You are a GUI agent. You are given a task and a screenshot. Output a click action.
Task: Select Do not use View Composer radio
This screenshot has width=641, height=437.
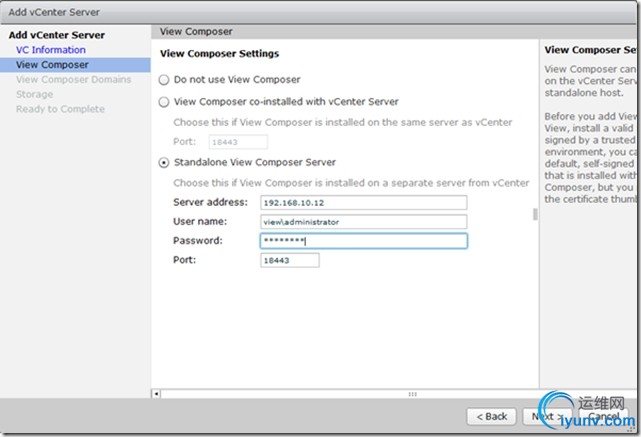coord(164,80)
